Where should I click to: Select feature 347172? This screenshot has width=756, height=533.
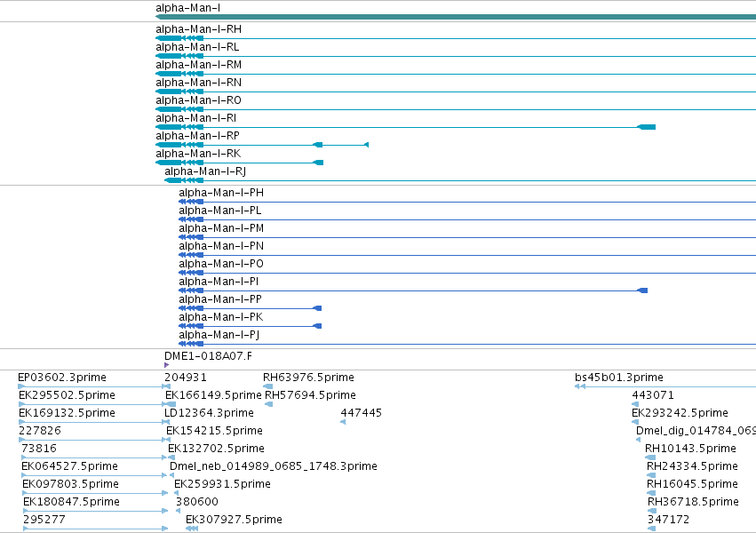[668, 521]
